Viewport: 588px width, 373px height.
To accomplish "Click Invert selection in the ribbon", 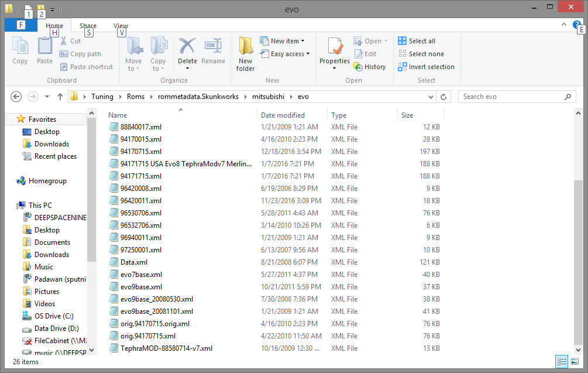I will coord(427,67).
